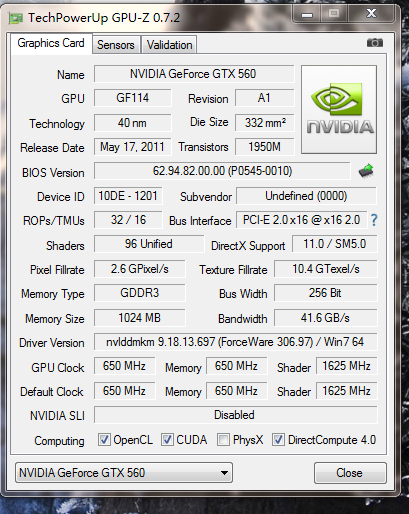Click the Bus Width field 256 Bit
The image size is (409, 514).
coord(326,293)
